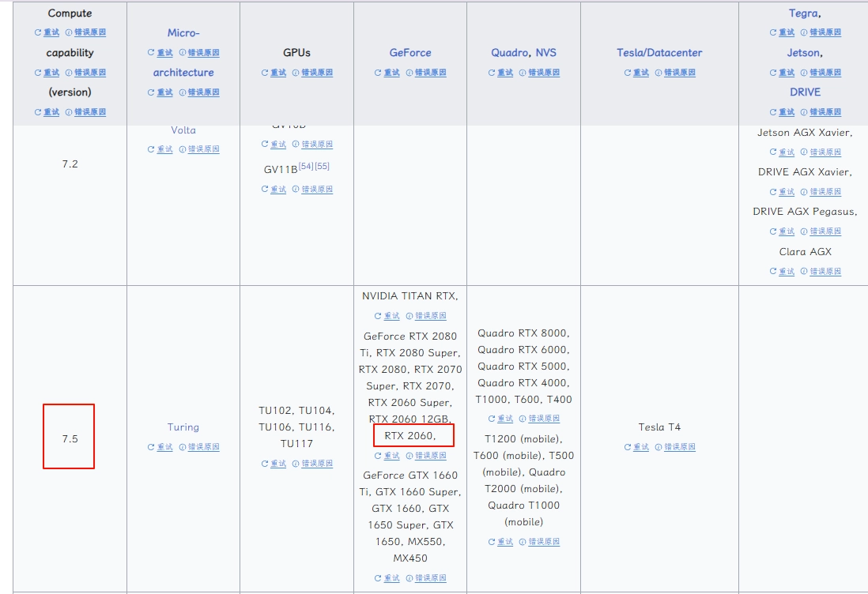
Task: Open the Tegra header link
Action: pyautogui.click(x=805, y=13)
